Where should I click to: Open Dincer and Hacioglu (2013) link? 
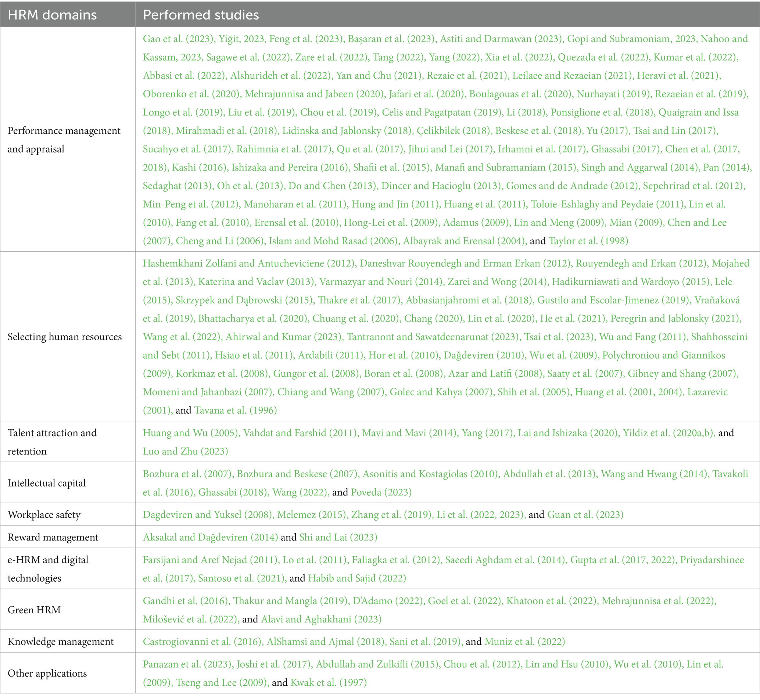(441, 186)
